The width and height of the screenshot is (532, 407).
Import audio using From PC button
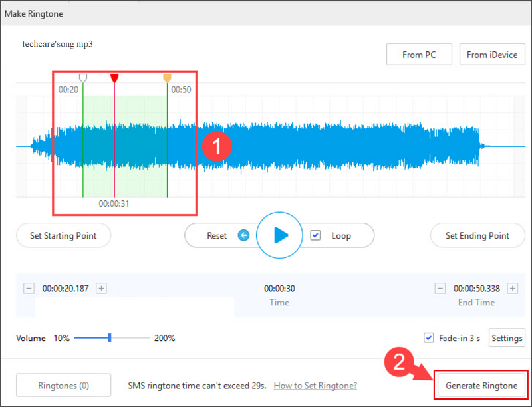coord(419,55)
